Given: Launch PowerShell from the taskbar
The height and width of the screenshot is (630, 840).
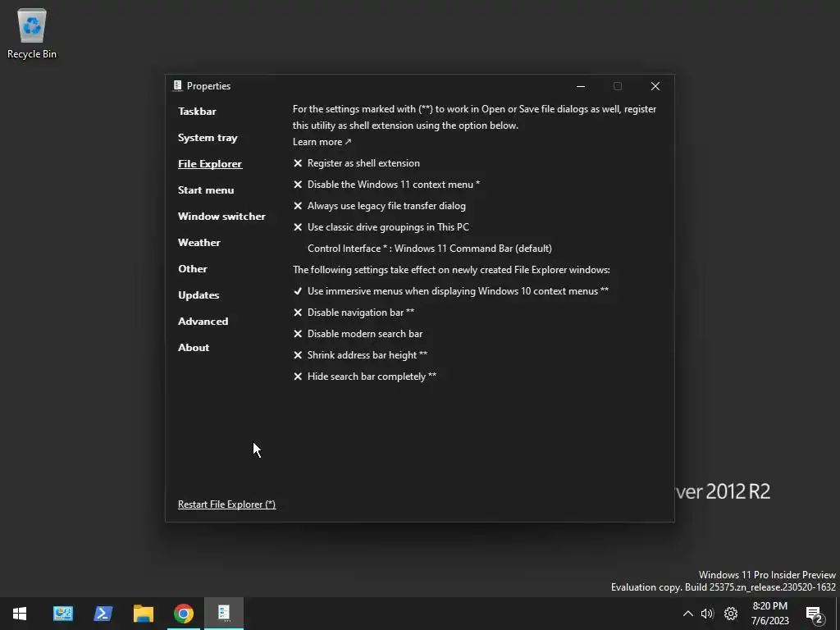Looking at the screenshot, I should (103, 614).
